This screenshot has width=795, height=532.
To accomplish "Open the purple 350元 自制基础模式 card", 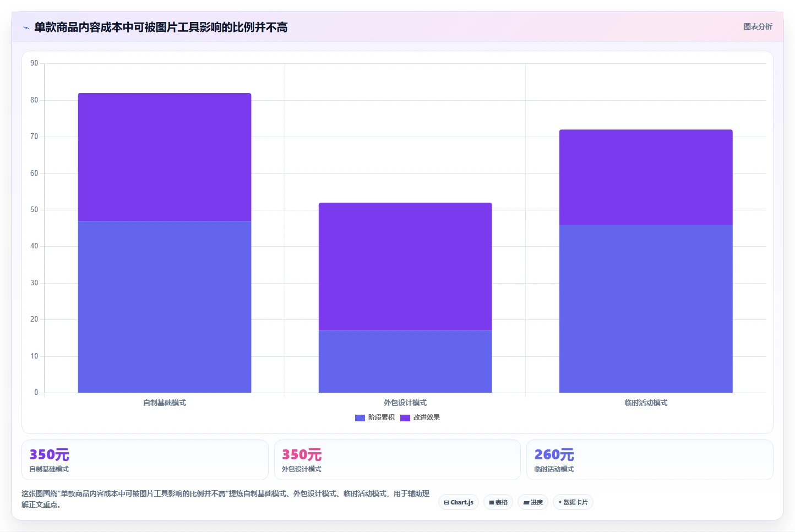I will [145, 460].
